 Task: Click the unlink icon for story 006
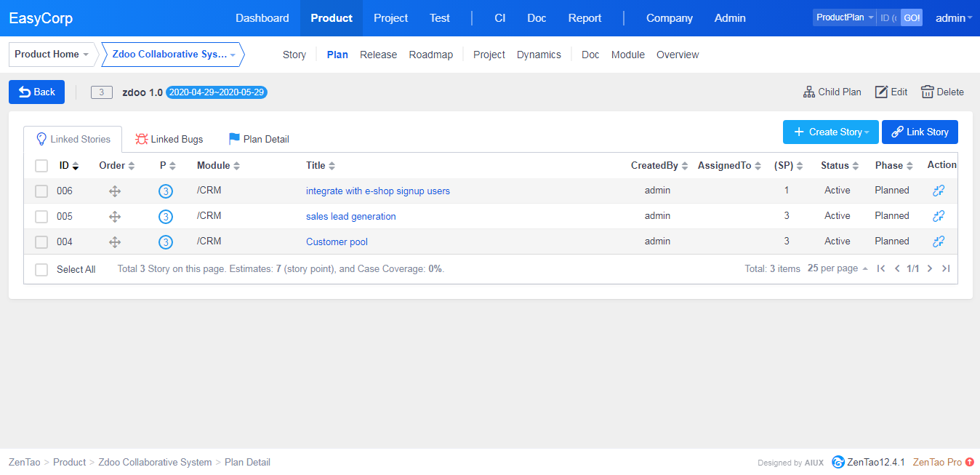939,191
